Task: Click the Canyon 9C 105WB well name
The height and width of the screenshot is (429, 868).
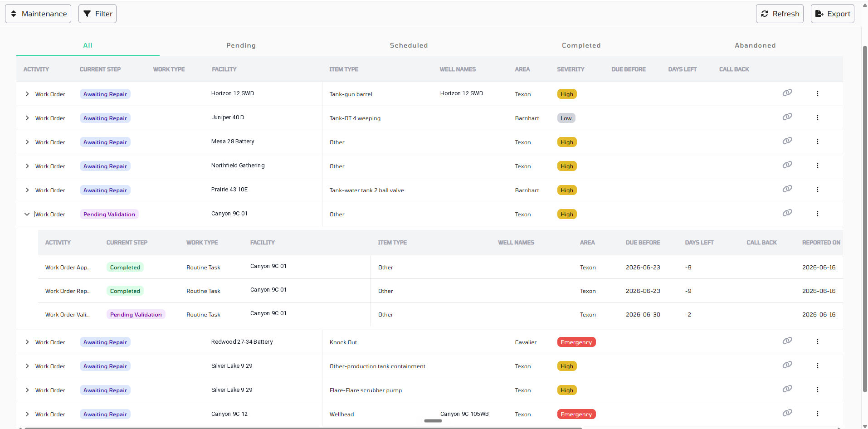Action: [x=464, y=414]
